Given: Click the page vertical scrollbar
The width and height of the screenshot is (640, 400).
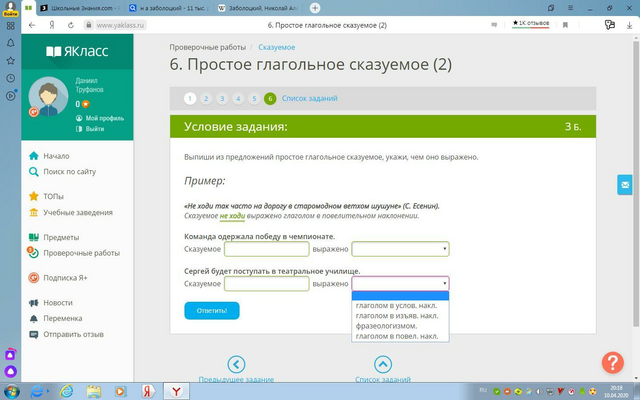Looking at the screenshot, I should coord(636,184).
